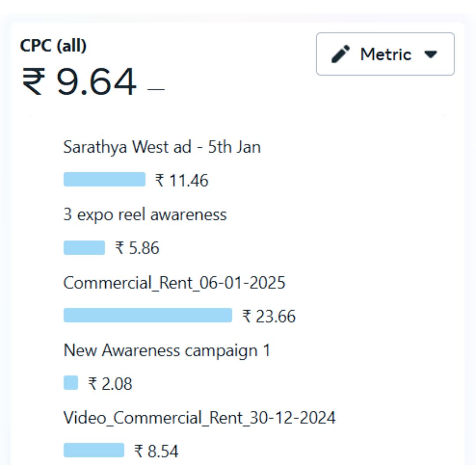The width and height of the screenshot is (476, 476).
Task: Click the CPC (all) heading
Action: click(53, 46)
